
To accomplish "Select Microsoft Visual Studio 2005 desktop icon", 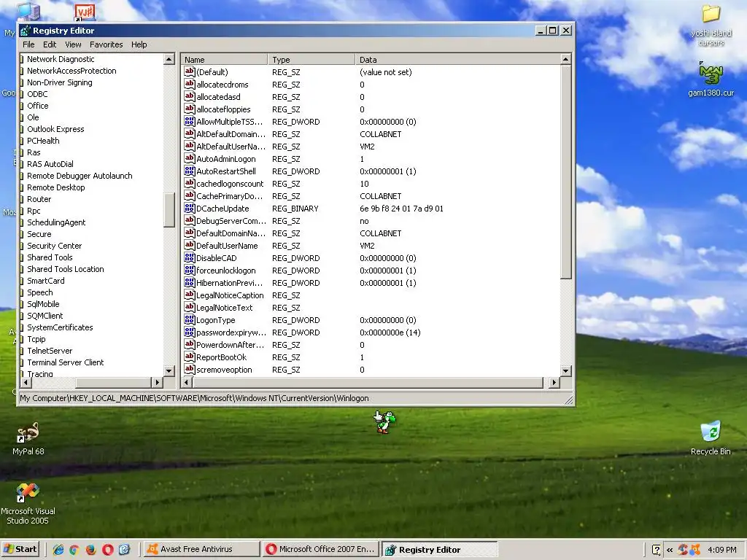I will point(28,503).
